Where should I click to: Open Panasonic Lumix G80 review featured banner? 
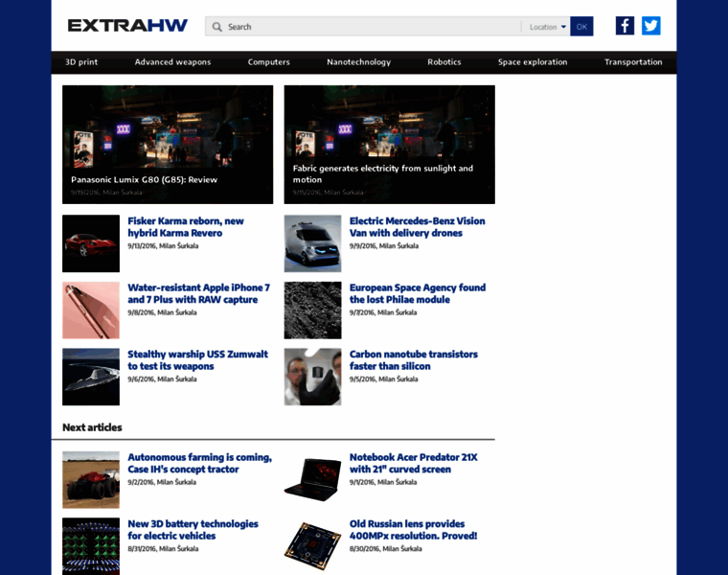(168, 145)
